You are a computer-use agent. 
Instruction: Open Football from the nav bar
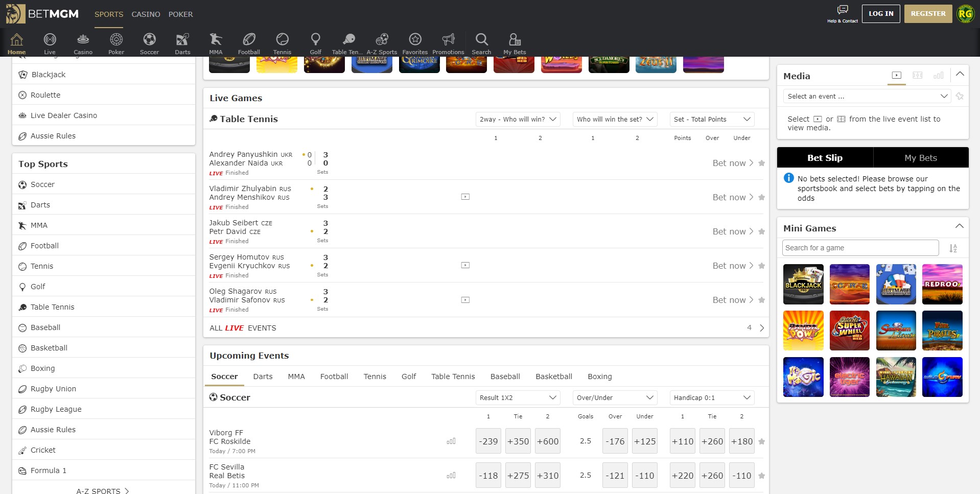tap(249, 43)
